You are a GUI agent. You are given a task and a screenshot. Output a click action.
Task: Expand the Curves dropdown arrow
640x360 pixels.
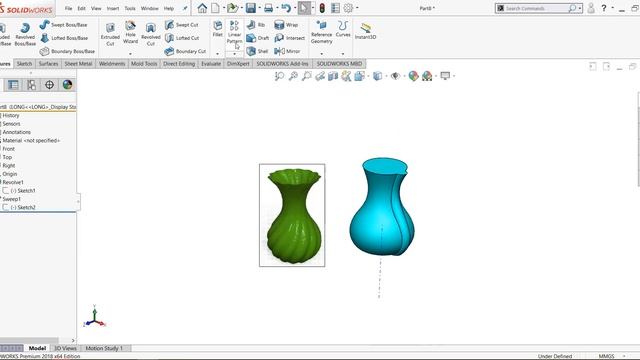343,54
